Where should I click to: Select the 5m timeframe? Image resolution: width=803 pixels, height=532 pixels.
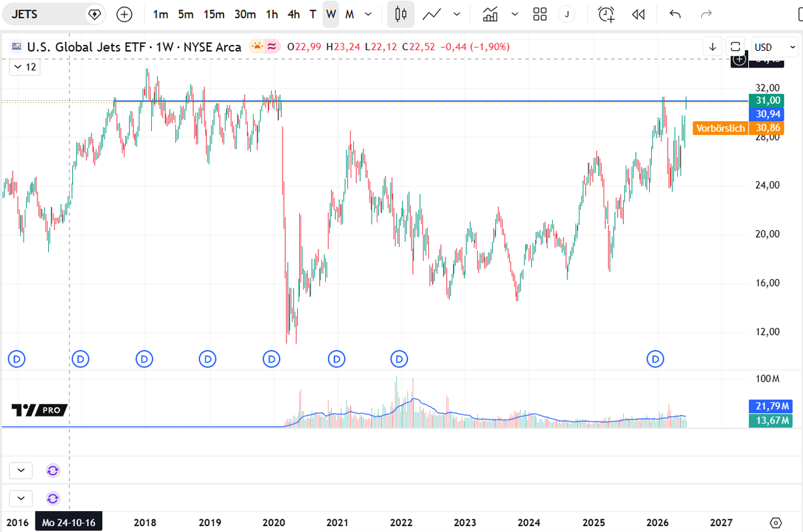[186, 14]
